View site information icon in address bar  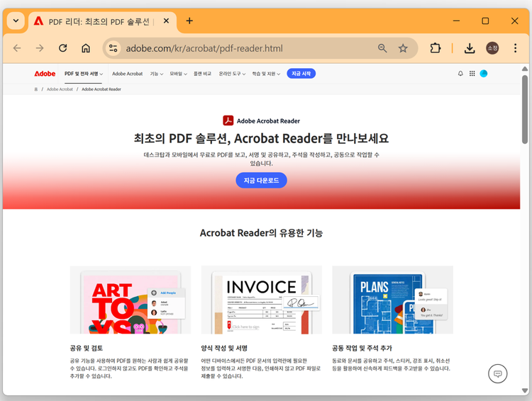(x=113, y=48)
